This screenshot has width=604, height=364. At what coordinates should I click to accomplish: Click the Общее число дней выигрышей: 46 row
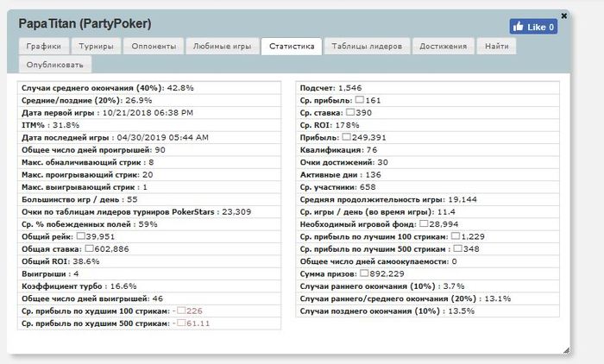[149, 298]
